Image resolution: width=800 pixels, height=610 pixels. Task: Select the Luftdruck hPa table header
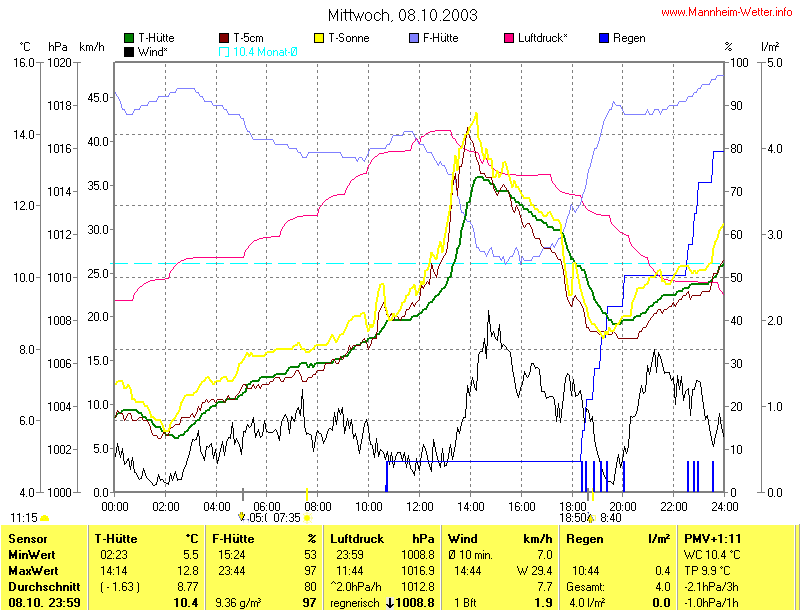pos(382,539)
